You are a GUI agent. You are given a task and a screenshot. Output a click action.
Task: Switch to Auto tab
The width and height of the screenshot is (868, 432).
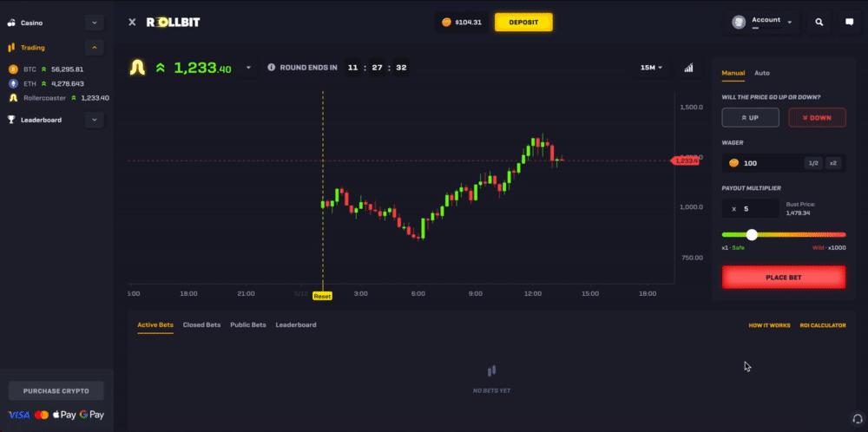[762, 73]
